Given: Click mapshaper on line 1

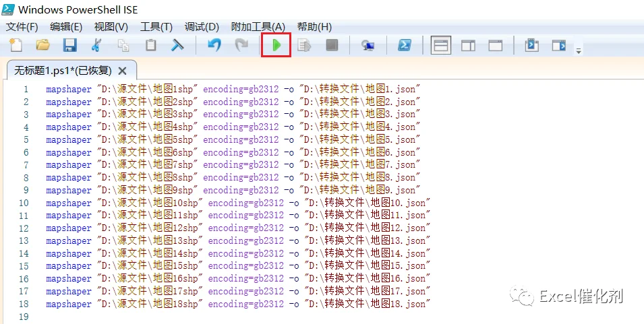Looking at the screenshot, I should [x=69, y=89].
